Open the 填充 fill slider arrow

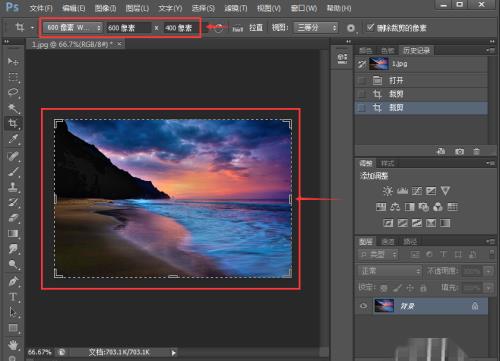pos(489,287)
